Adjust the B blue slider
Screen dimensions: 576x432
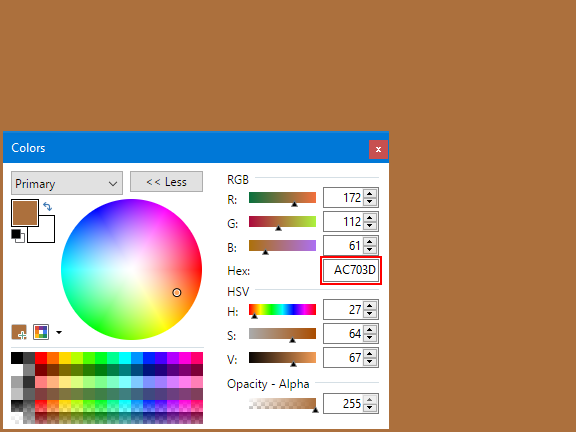(x=282, y=246)
